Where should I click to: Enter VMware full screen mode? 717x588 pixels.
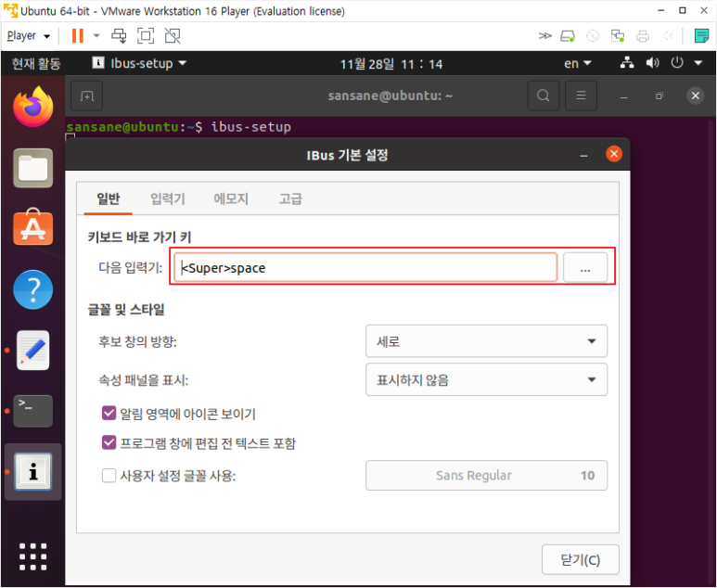(x=146, y=35)
